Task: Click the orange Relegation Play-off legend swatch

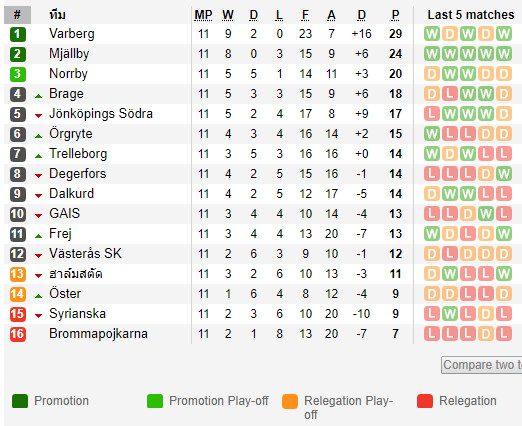Action: [290, 401]
